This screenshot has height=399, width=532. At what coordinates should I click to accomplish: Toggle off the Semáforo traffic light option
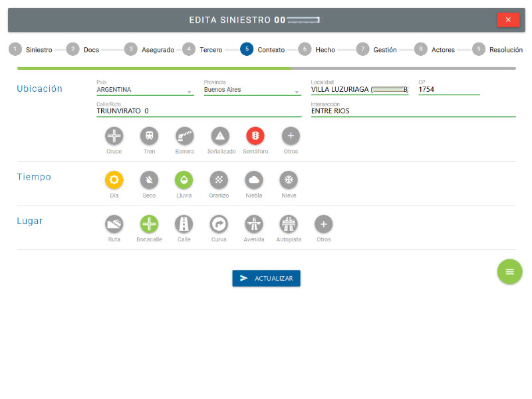[x=255, y=136]
